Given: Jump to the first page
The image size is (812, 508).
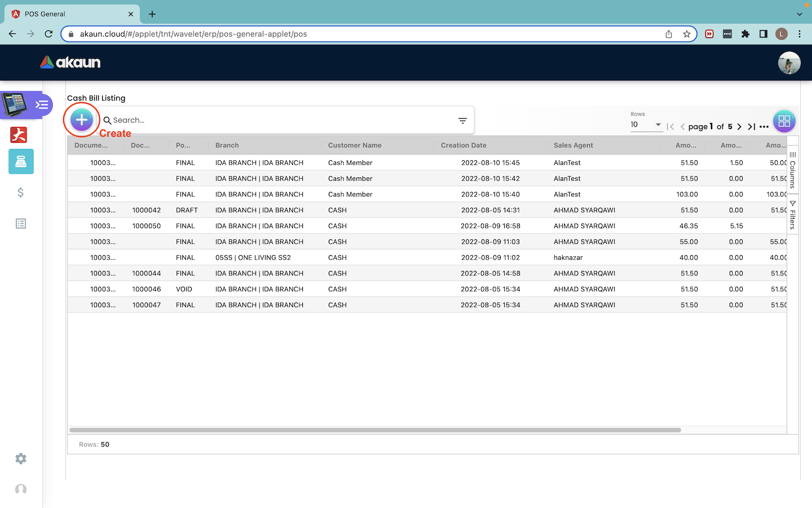Looking at the screenshot, I should coord(670,127).
